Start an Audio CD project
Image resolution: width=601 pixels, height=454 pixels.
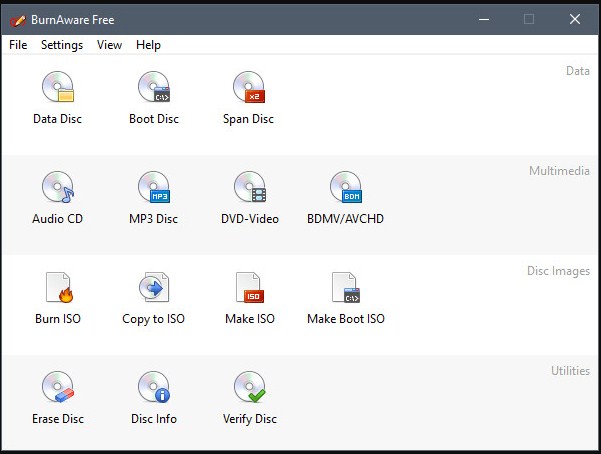[x=57, y=188]
